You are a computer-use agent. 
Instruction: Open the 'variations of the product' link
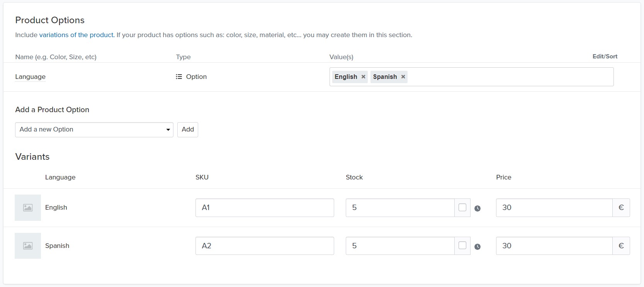(x=76, y=35)
